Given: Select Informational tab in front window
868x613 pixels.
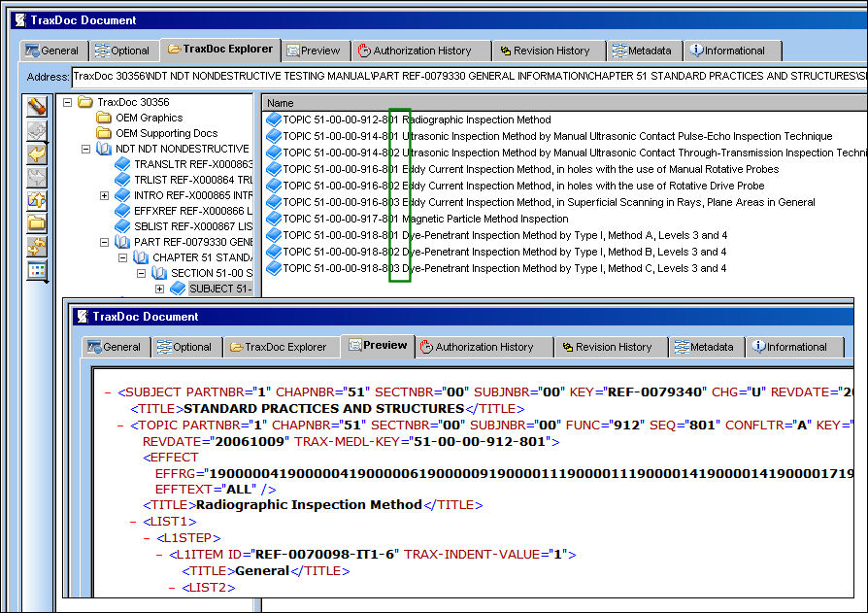Looking at the screenshot, I should (794, 347).
